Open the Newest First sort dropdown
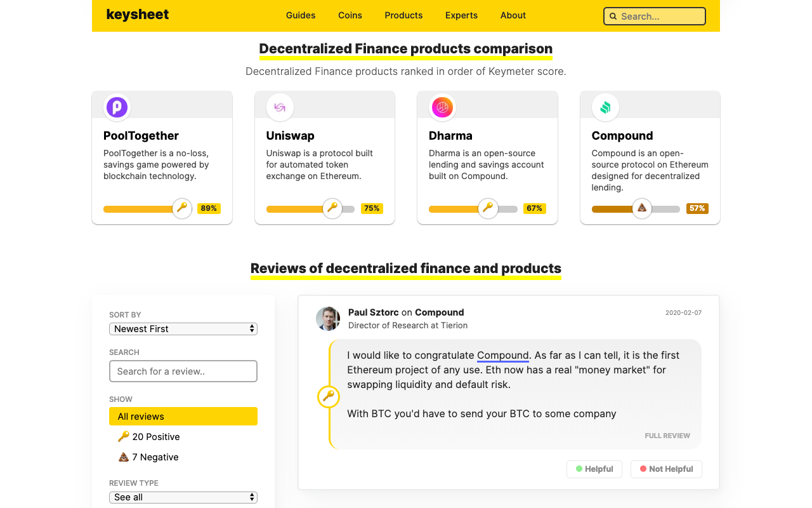 (183, 329)
